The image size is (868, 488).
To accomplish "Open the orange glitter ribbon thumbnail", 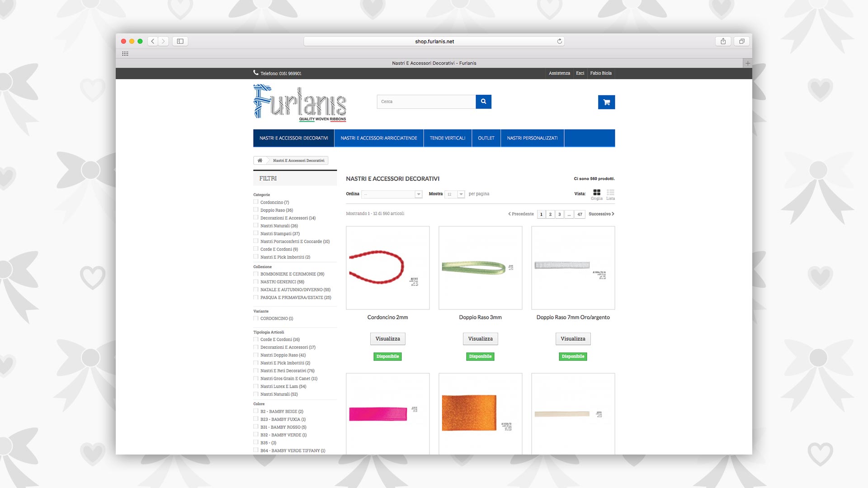I will click(480, 414).
